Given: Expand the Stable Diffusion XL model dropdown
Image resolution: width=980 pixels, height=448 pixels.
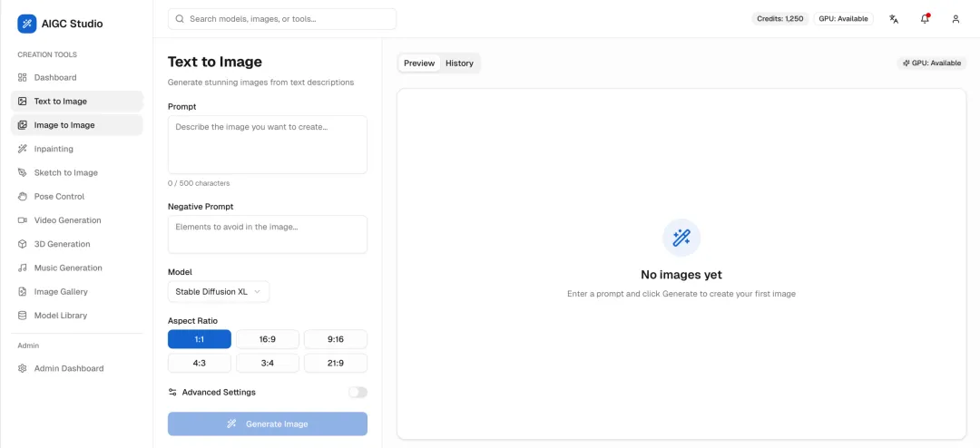Looking at the screenshot, I should [219, 292].
